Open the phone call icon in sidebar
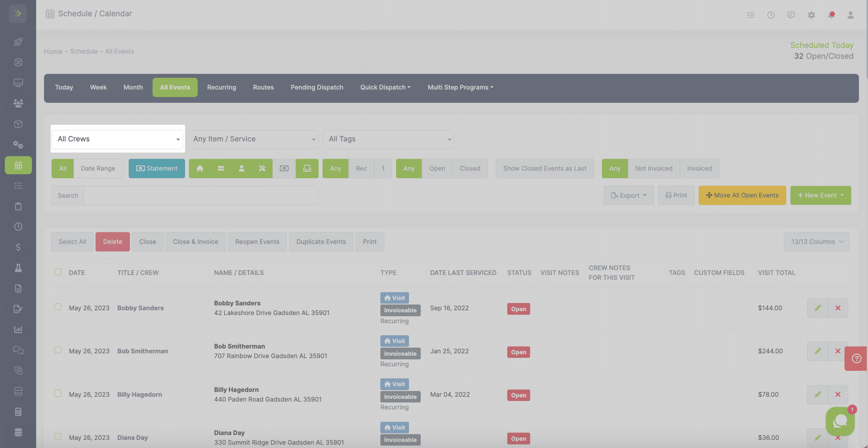The height and width of the screenshot is (448, 868). click(x=18, y=370)
